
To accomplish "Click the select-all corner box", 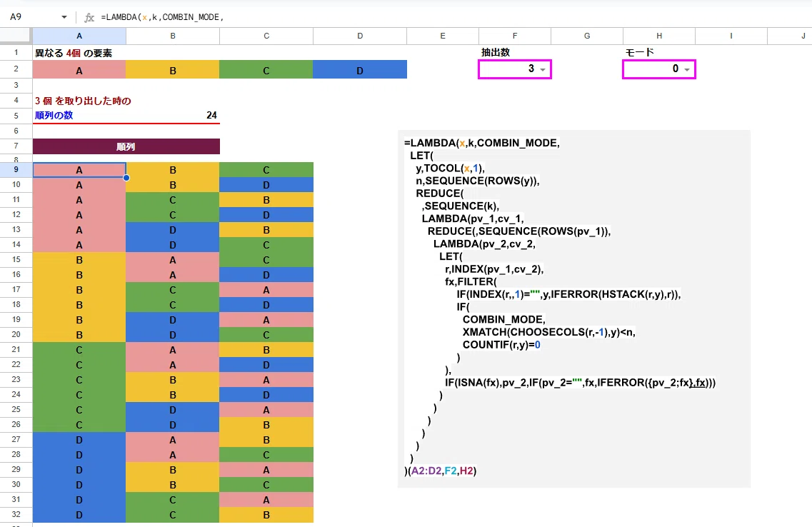I will [x=16, y=36].
